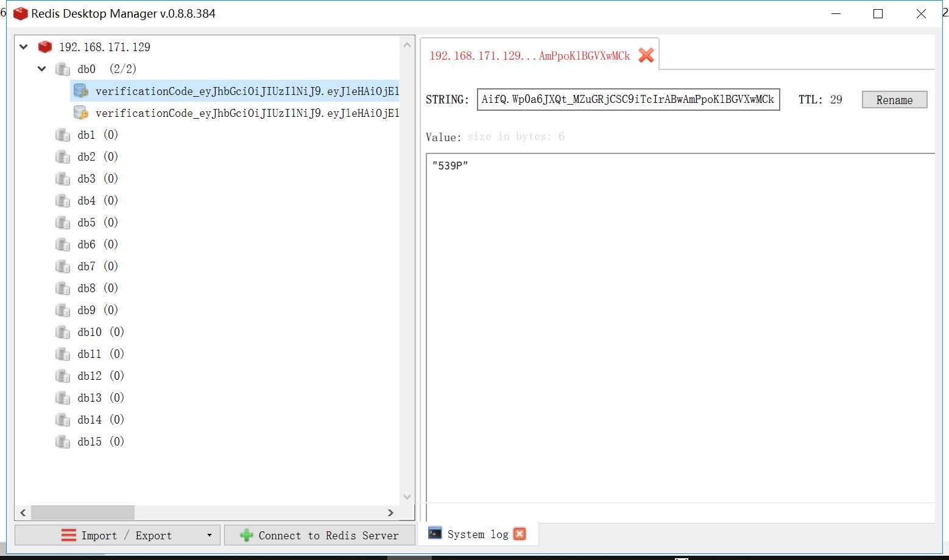The width and height of the screenshot is (949, 560).
Task: Click the 'size in bytes: 6' text
Action: tap(516, 136)
